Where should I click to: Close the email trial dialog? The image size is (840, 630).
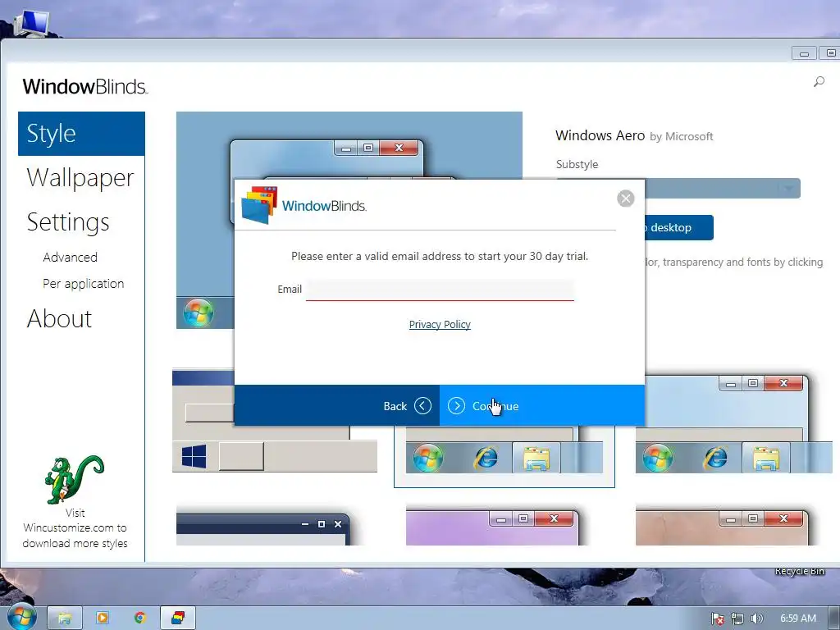pos(625,199)
